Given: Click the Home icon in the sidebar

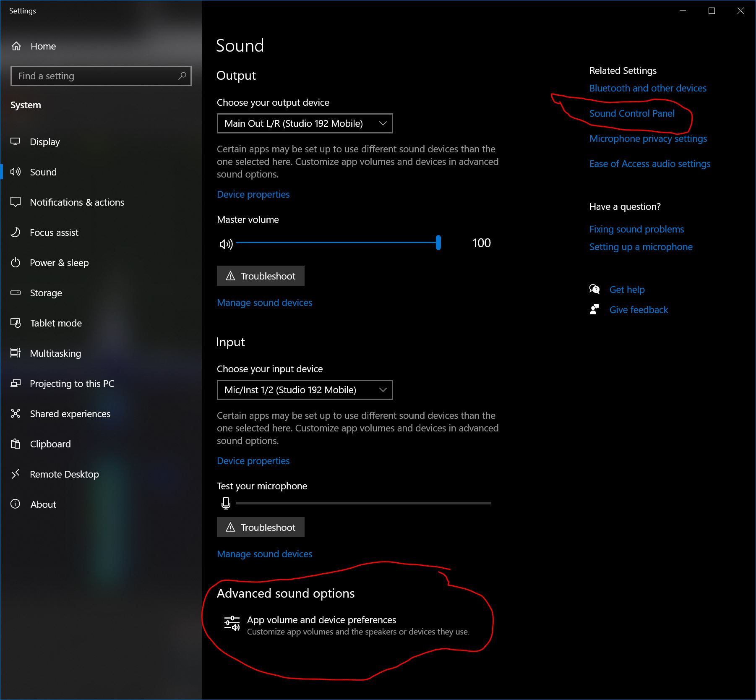Looking at the screenshot, I should [16, 46].
